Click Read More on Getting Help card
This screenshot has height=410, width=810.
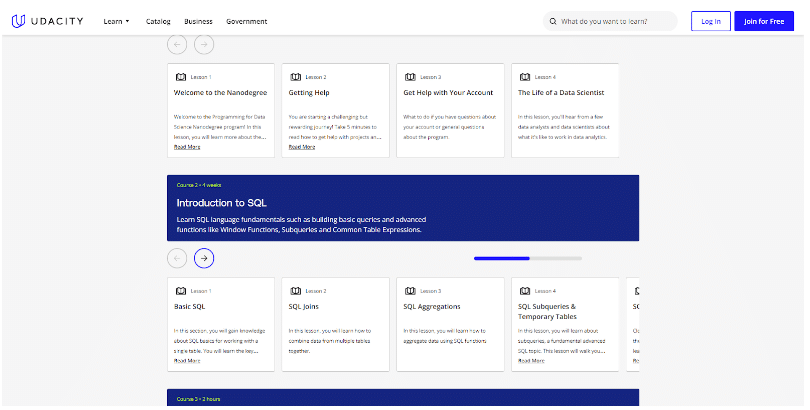coord(302,147)
